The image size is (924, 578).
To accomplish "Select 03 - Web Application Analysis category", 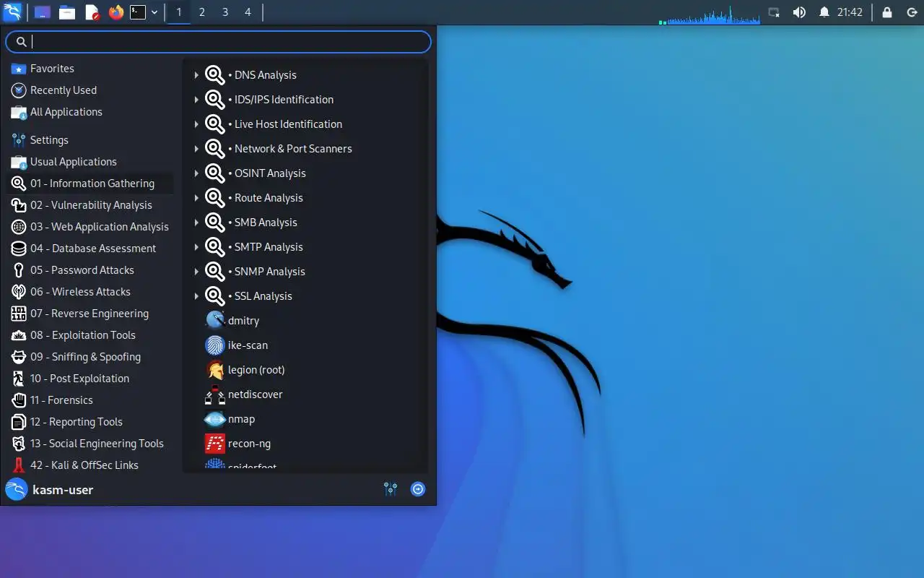I will click(90, 227).
